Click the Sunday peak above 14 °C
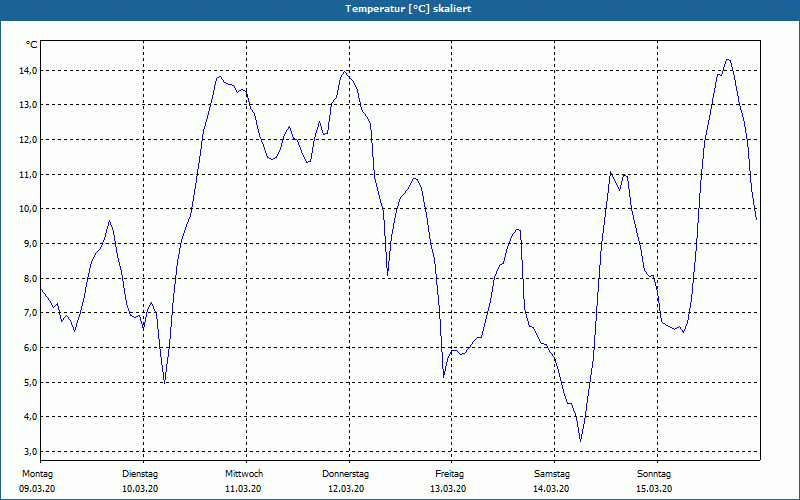Viewport: 800px width, 500px height. [728, 60]
